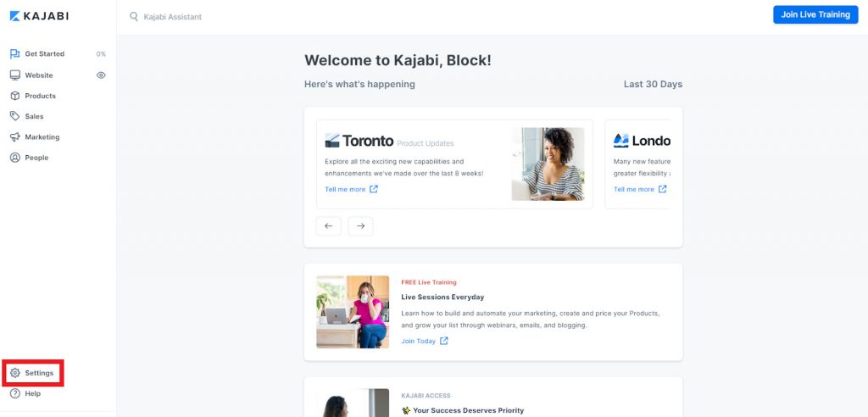Click the Kajabi logo
Screen dimensions: 868x417
[x=39, y=16]
